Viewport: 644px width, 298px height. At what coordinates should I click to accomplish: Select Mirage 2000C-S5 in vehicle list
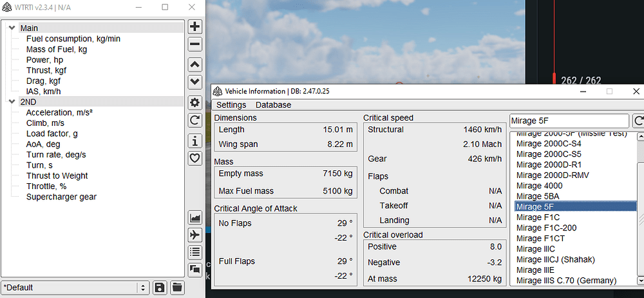point(548,154)
